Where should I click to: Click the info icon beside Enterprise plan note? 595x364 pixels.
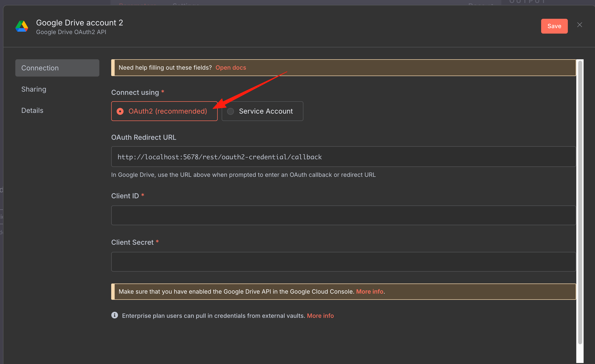coord(115,315)
